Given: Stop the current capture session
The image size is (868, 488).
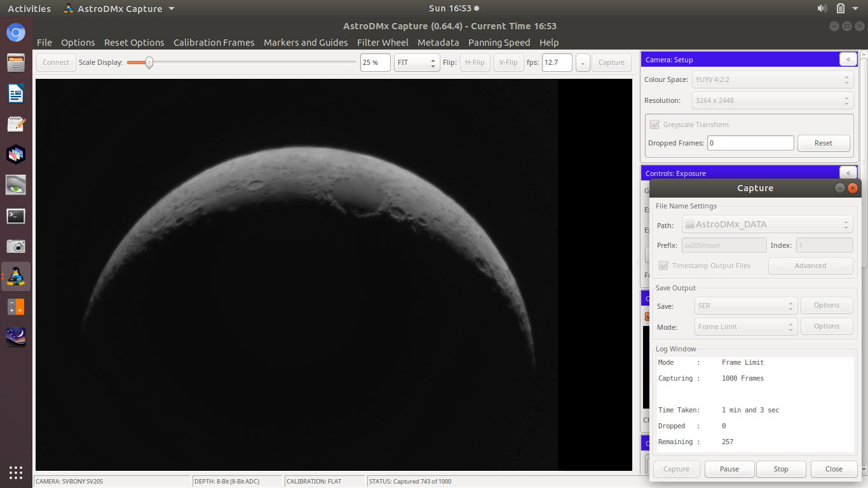Looking at the screenshot, I should tap(780, 469).
